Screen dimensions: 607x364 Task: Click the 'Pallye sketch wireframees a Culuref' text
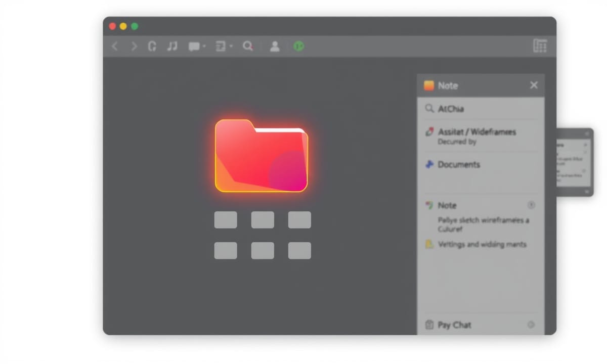484,224
